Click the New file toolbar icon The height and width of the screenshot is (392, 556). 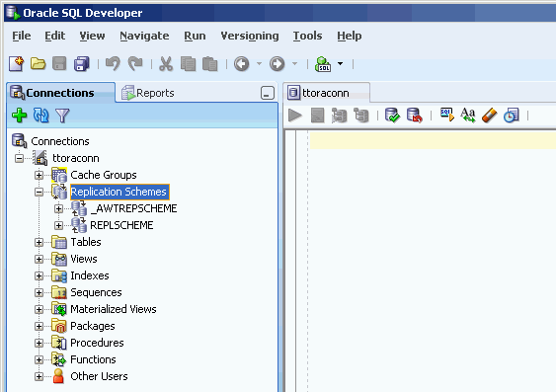[17, 64]
